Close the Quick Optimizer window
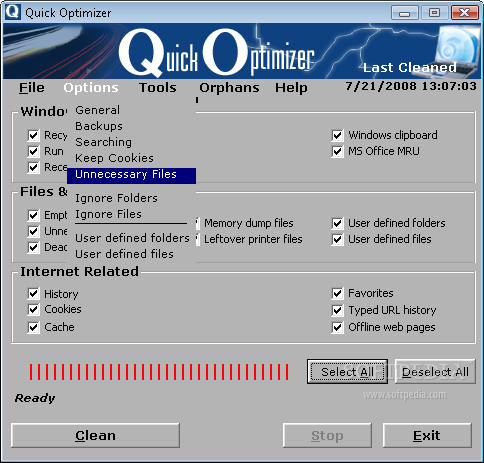The width and height of the screenshot is (484, 463). 465,13
